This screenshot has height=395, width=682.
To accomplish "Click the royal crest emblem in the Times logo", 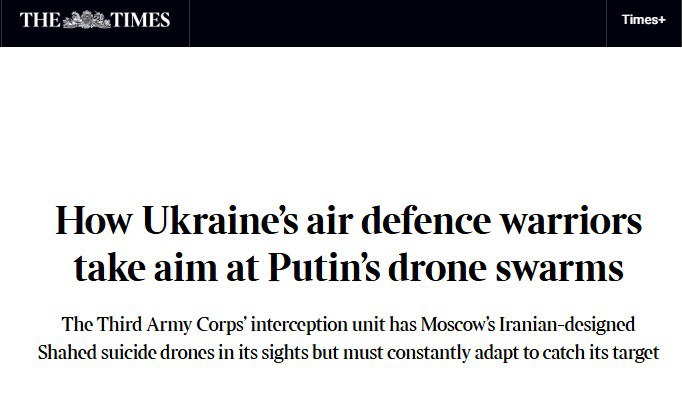I will click(x=87, y=20).
